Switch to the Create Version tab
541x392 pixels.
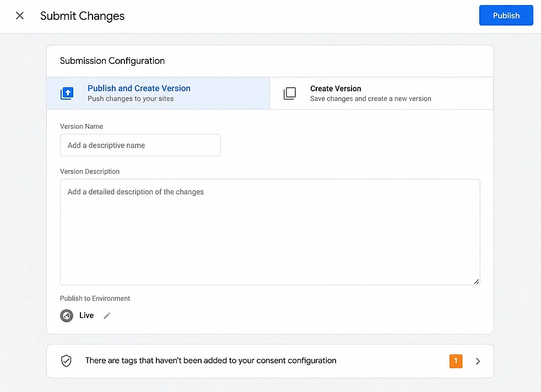tap(382, 94)
